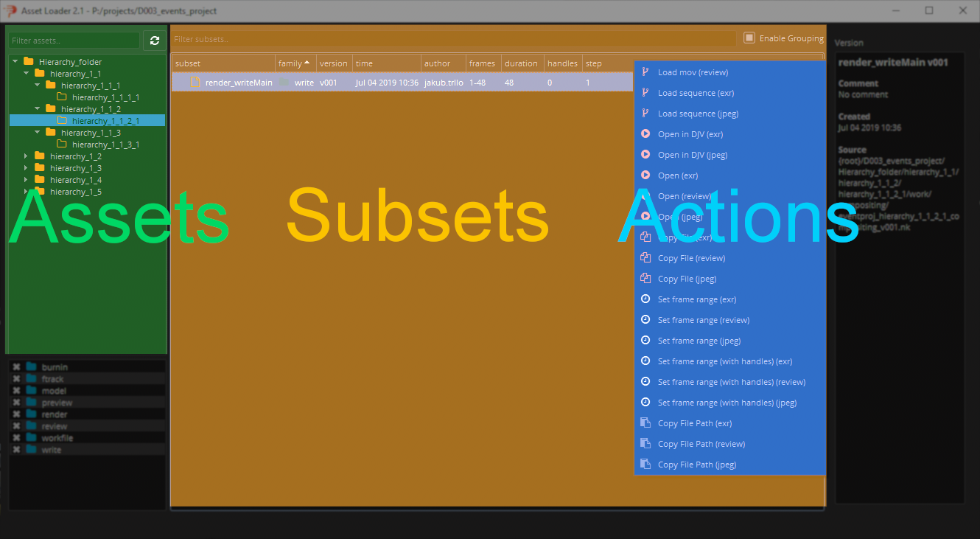Select Set frame range (with handles) (review)
The height and width of the screenshot is (539, 980).
pyautogui.click(x=729, y=382)
